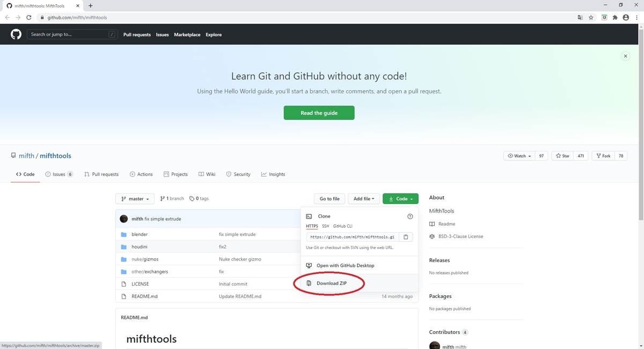The image size is (644, 349).
Task: Click Read the guide button
Action: (319, 113)
